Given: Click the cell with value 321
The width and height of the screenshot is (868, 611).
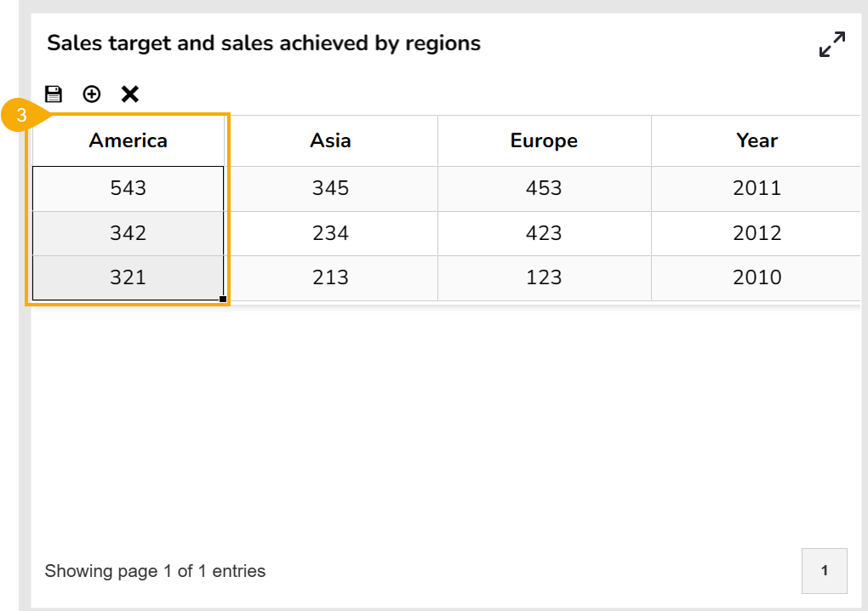Looking at the screenshot, I should tap(128, 277).
